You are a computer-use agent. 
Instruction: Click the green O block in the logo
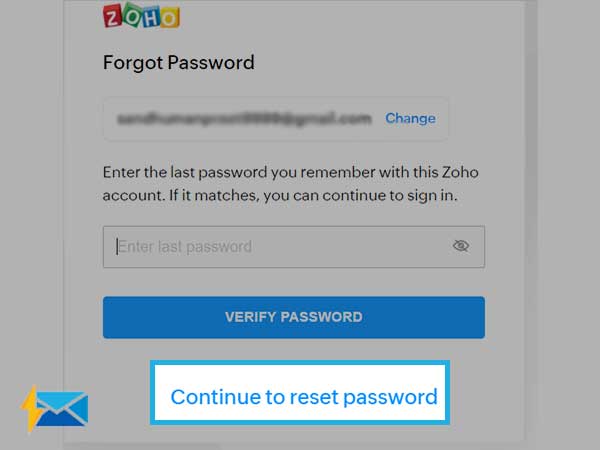pos(132,14)
